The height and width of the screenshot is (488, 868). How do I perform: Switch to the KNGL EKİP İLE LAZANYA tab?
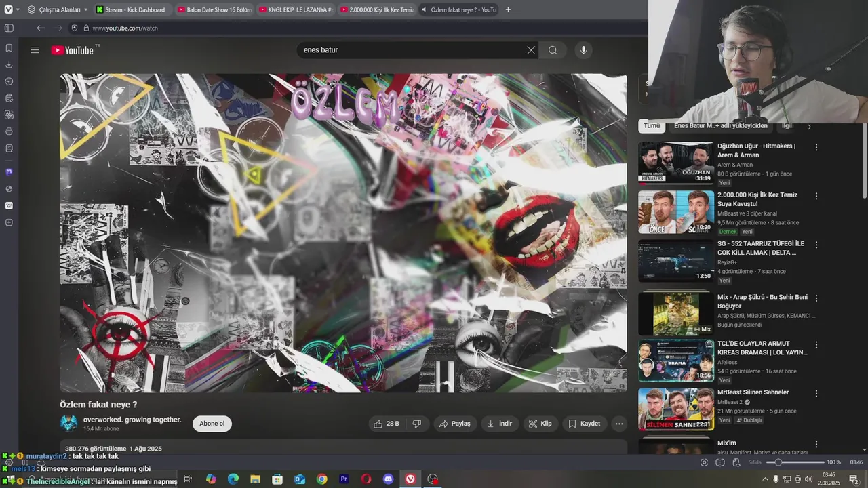(296, 9)
